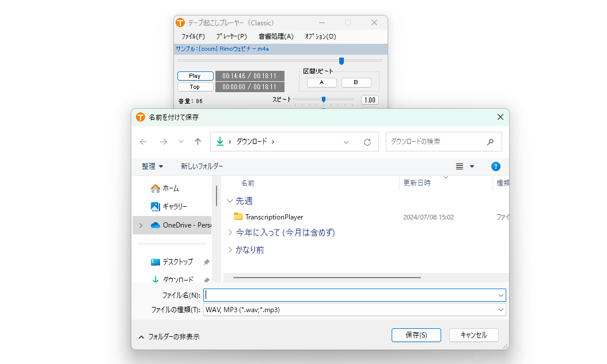Open the ファイル(F) menu
Viewport: 607px width, 364px height.
coord(193,36)
